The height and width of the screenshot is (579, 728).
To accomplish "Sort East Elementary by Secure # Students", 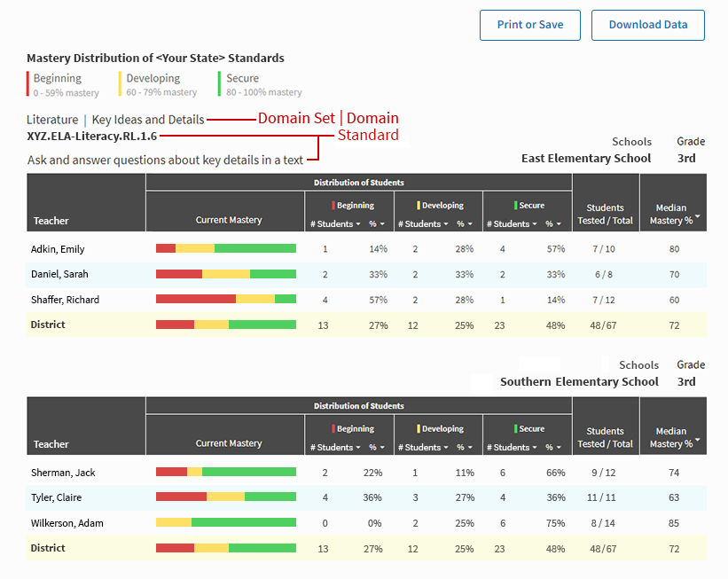I will (x=513, y=223).
